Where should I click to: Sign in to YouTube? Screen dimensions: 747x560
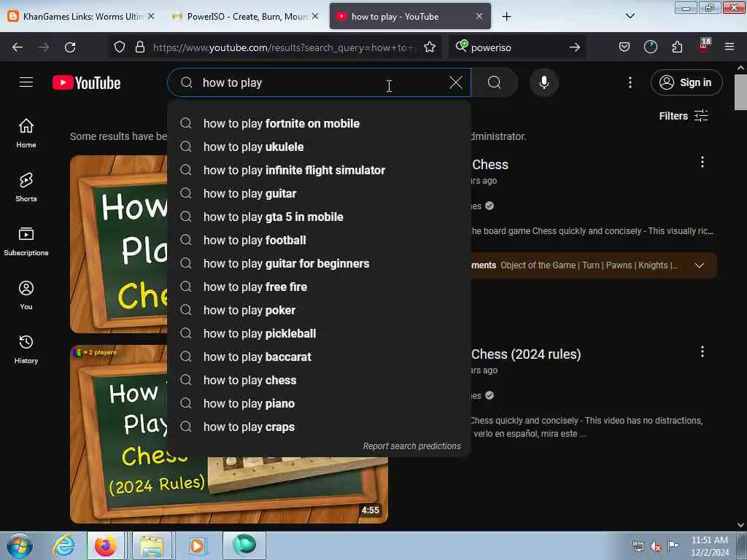coord(686,82)
